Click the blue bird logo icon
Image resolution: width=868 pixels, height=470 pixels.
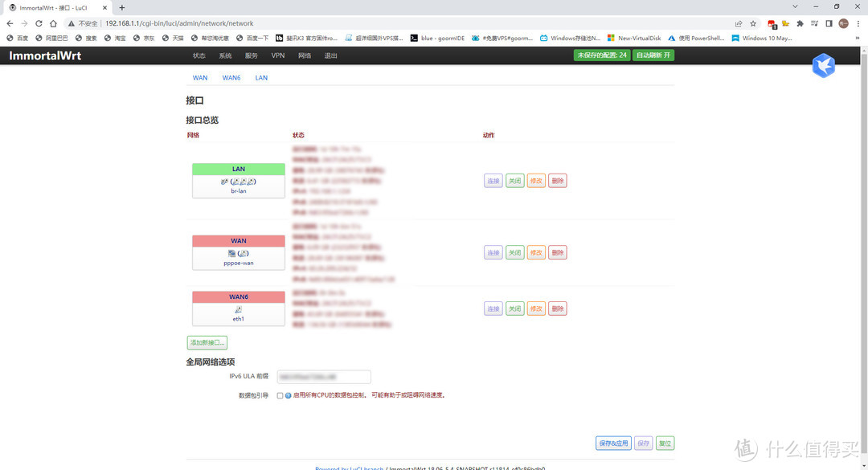(823, 66)
